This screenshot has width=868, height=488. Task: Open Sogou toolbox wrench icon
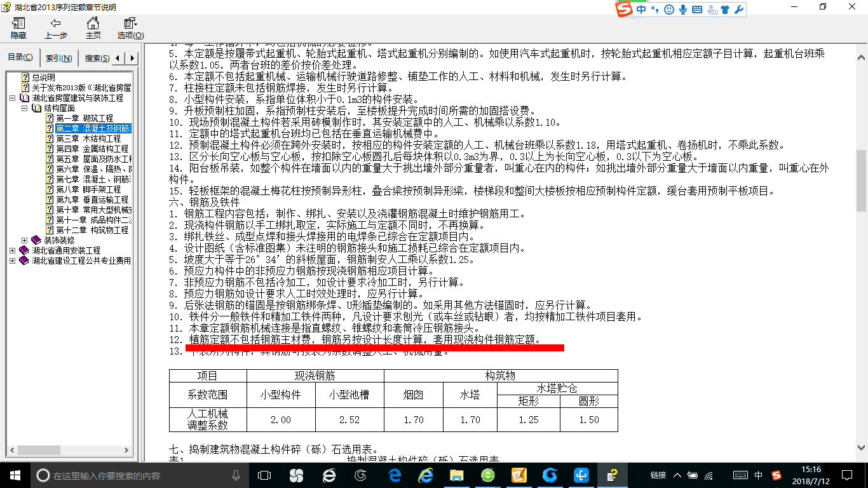pyautogui.click(x=738, y=10)
